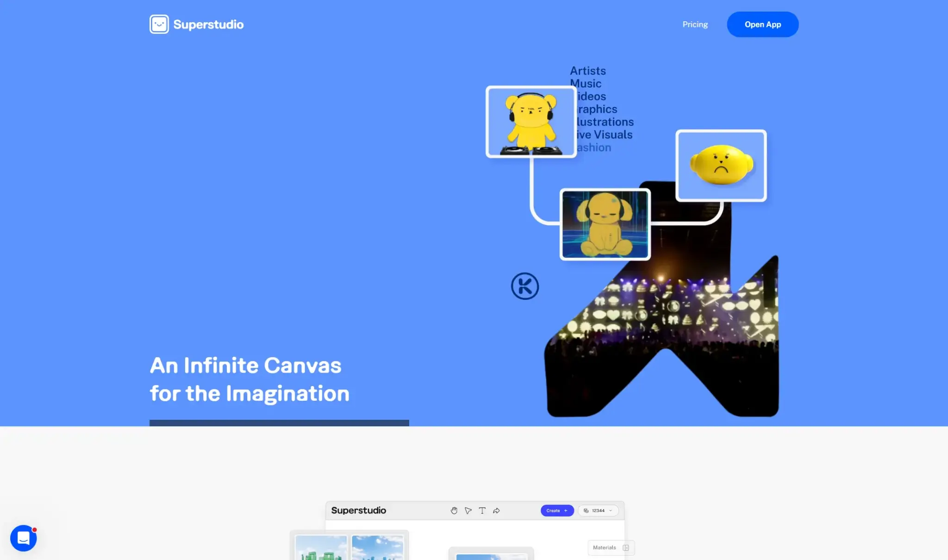Image resolution: width=948 pixels, height=560 pixels.
Task: Select the sleeping bear thumbnail
Action: [x=605, y=224]
